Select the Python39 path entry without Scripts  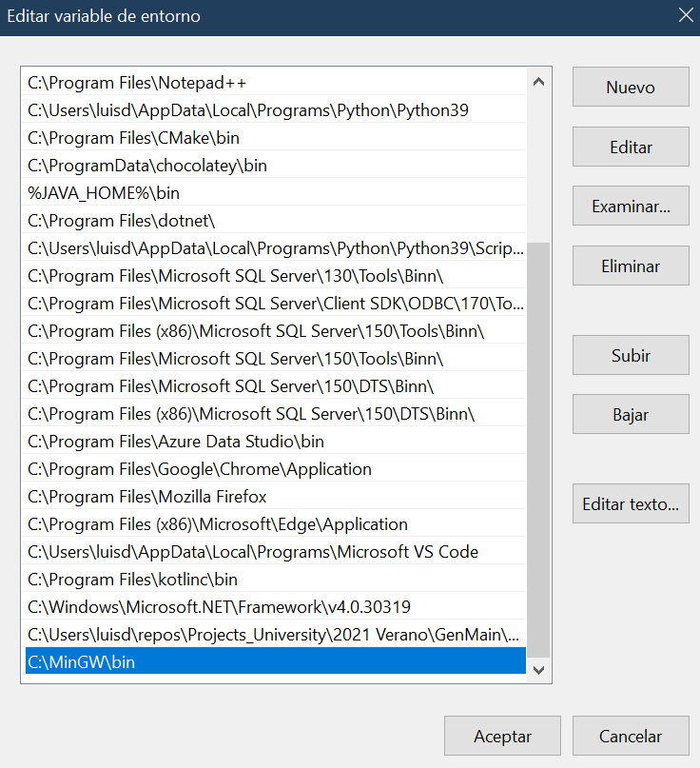(x=276, y=110)
